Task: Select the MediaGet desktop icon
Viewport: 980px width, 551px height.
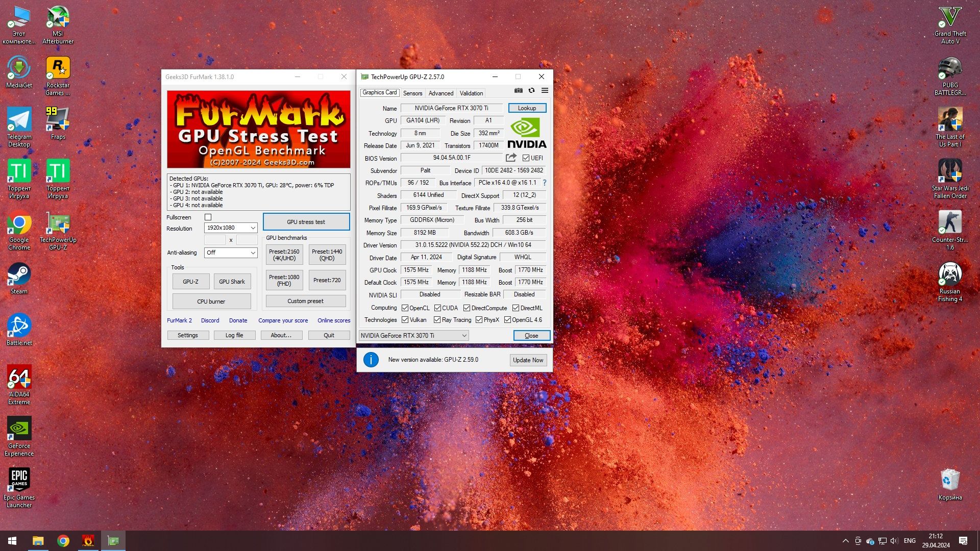Action: click(x=19, y=72)
